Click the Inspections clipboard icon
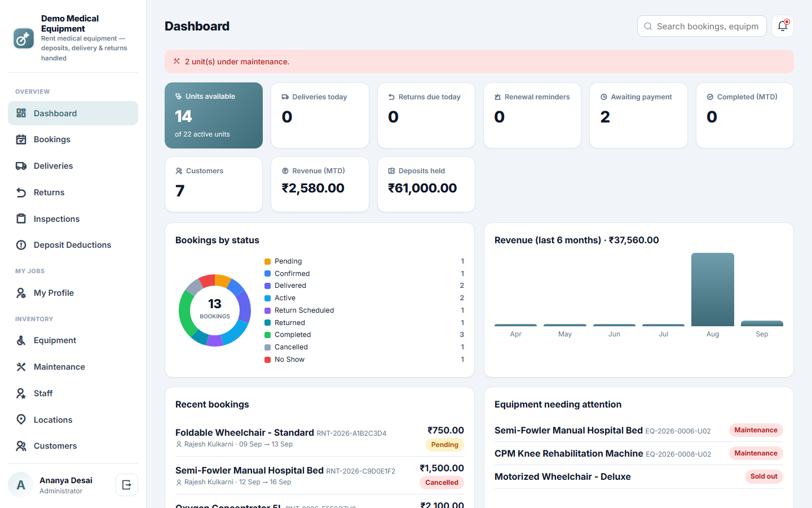 (21, 219)
